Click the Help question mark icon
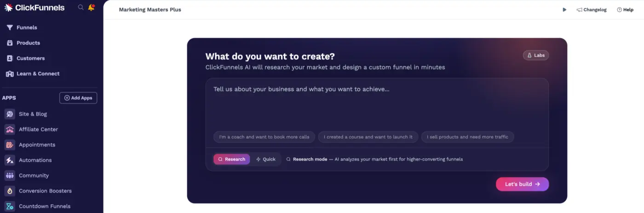This screenshot has height=213, width=644. point(619,10)
